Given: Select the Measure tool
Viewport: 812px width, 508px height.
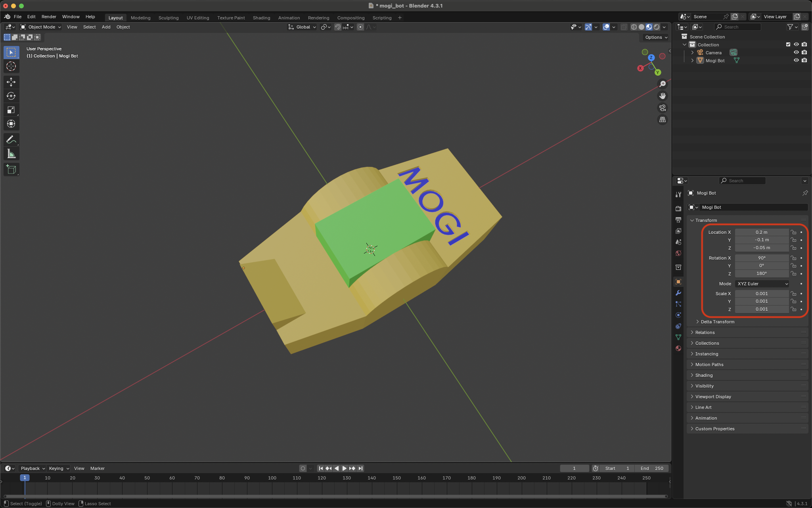Looking at the screenshot, I should (11, 154).
